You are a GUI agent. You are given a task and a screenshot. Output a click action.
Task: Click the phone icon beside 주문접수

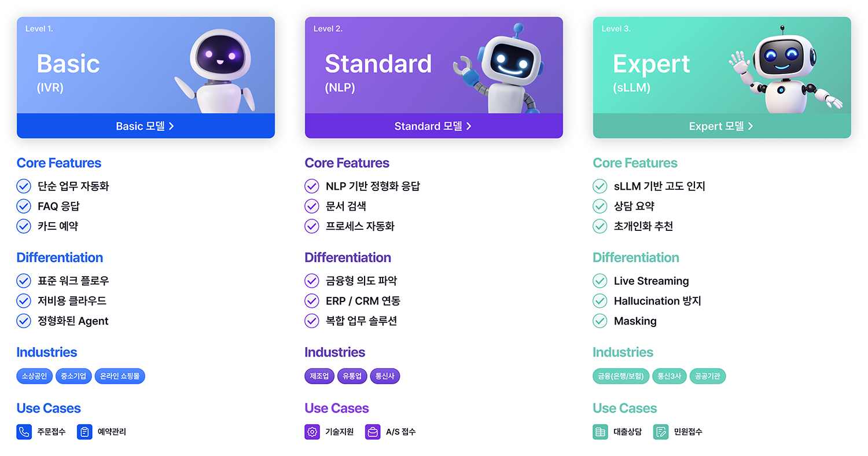coord(24,432)
